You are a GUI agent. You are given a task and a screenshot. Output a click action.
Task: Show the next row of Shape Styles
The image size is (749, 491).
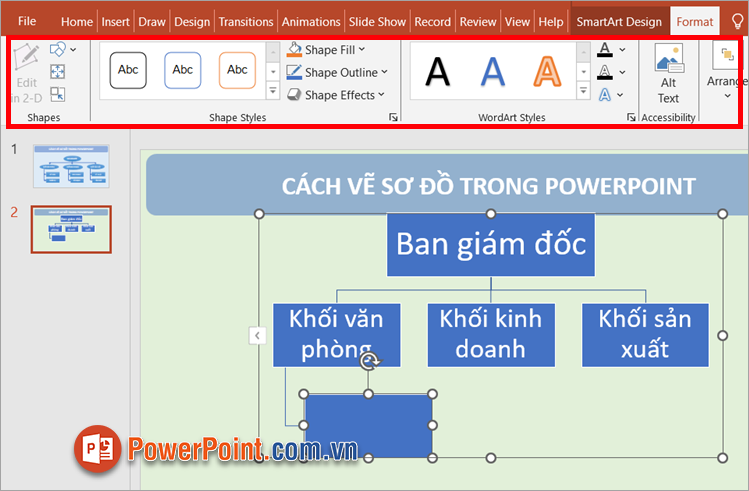click(x=273, y=72)
